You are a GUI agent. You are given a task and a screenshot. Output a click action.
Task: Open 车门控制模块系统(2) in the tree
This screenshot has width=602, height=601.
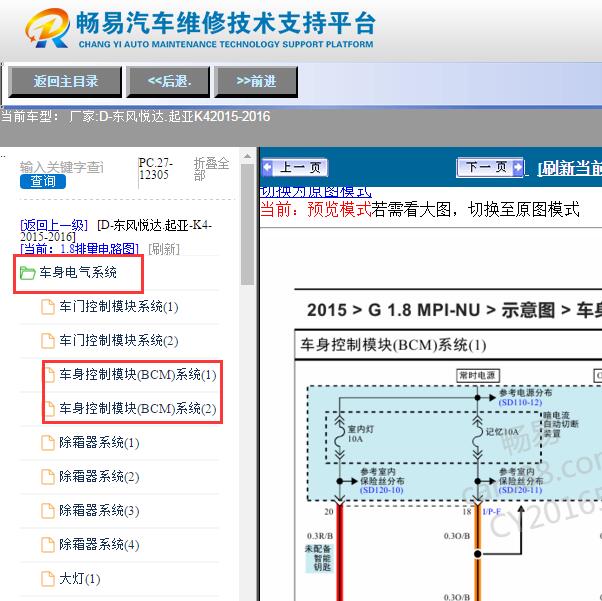point(119,341)
